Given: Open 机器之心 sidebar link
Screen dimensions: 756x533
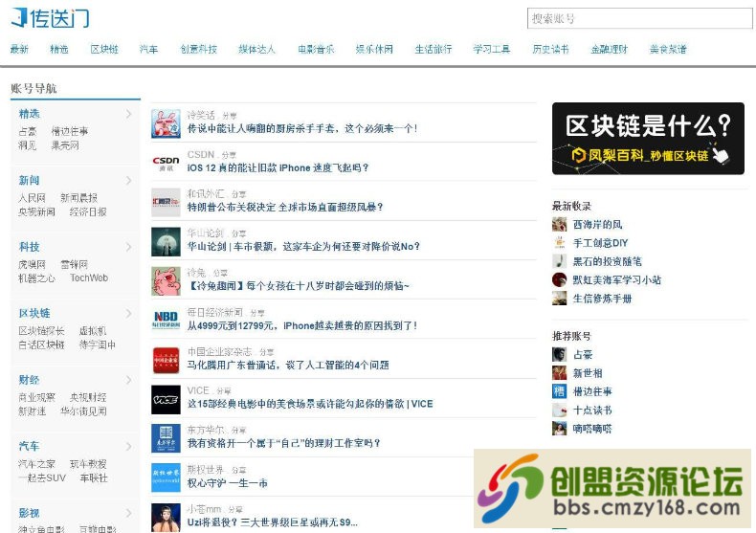Looking at the screenshot, I should coord(36,278).
